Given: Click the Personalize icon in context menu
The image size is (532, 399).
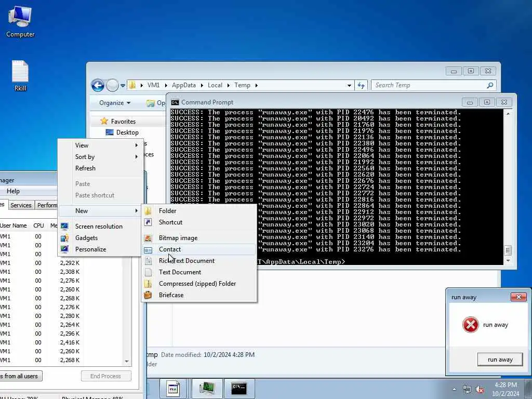Looking at the screenshot, I should point(64,249).
